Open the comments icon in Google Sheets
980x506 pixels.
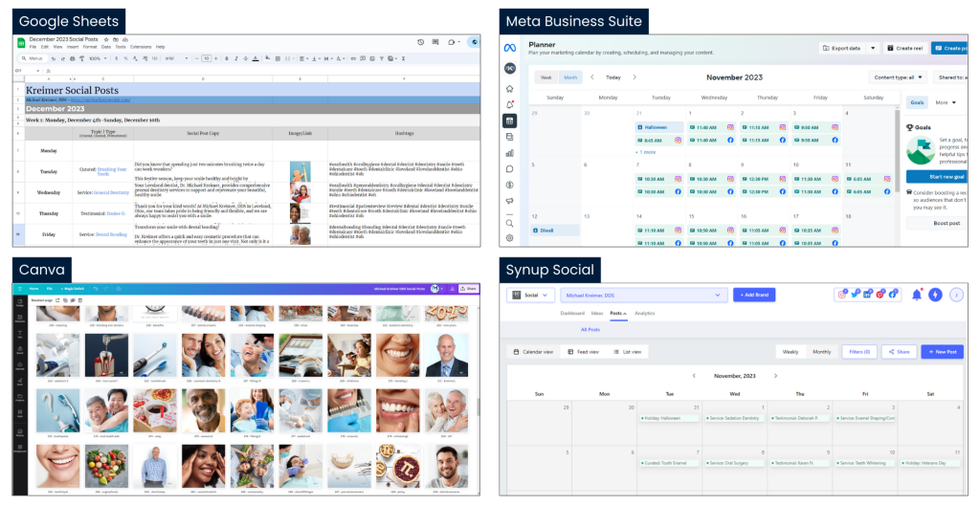[x=435, y=42]
